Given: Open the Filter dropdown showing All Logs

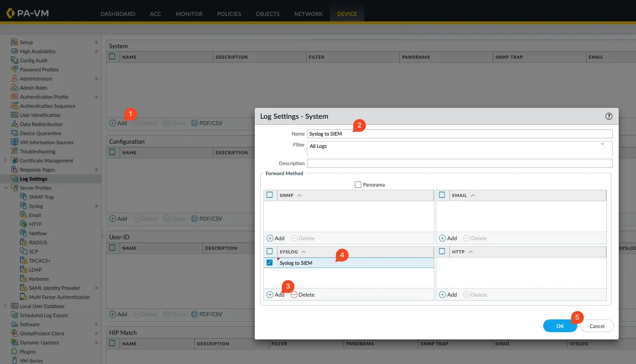Looking at the screenshot, I should (602, 144).
